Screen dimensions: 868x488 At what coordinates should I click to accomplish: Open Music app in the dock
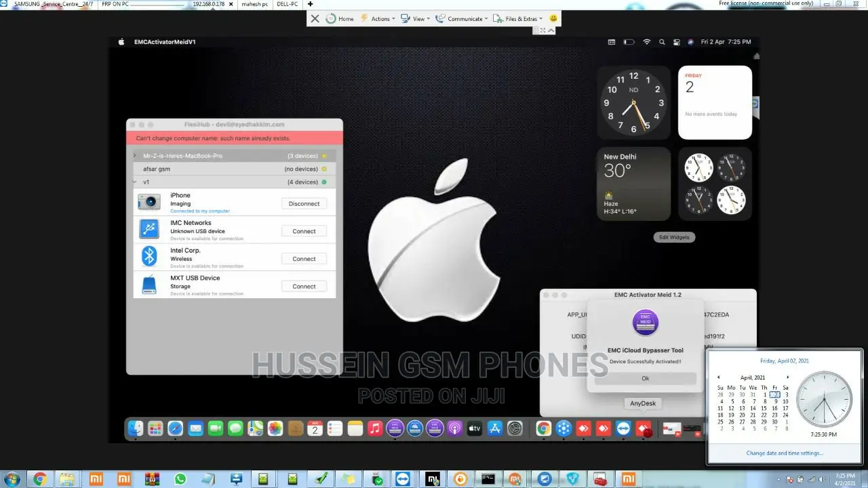375,428
